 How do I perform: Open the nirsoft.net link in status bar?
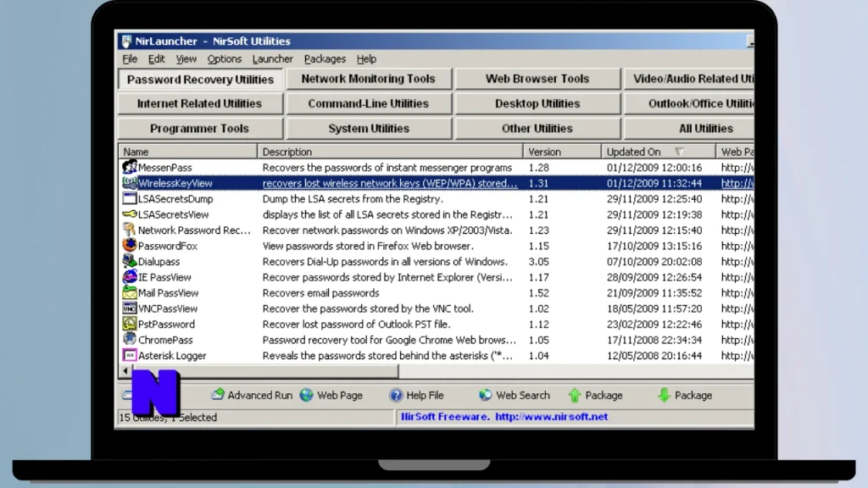tap(551, 417)
